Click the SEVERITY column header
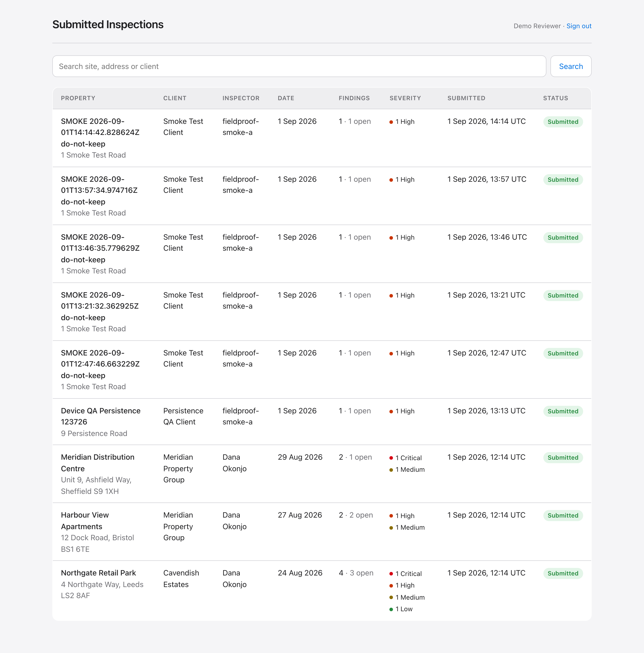 [405, 98]
